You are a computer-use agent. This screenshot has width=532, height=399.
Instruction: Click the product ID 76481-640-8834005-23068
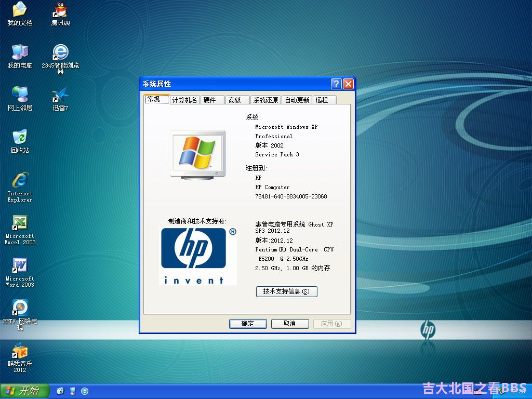(291, 196)
